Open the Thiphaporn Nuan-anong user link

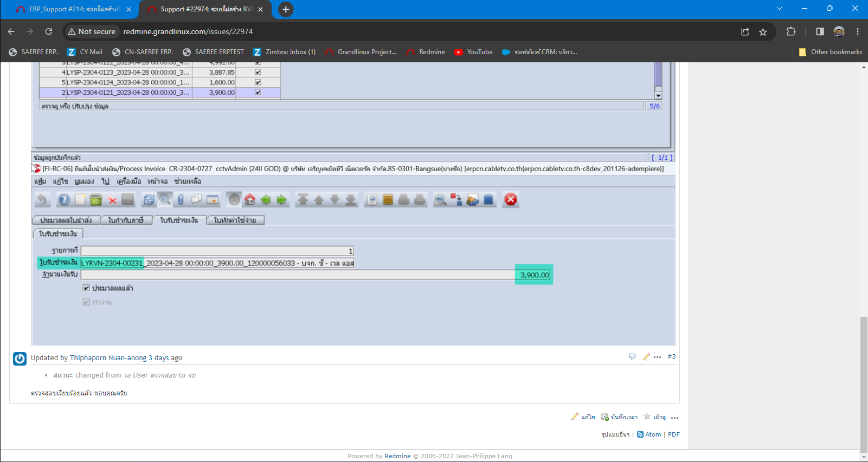pyautogui.click(x=108, y=358)
